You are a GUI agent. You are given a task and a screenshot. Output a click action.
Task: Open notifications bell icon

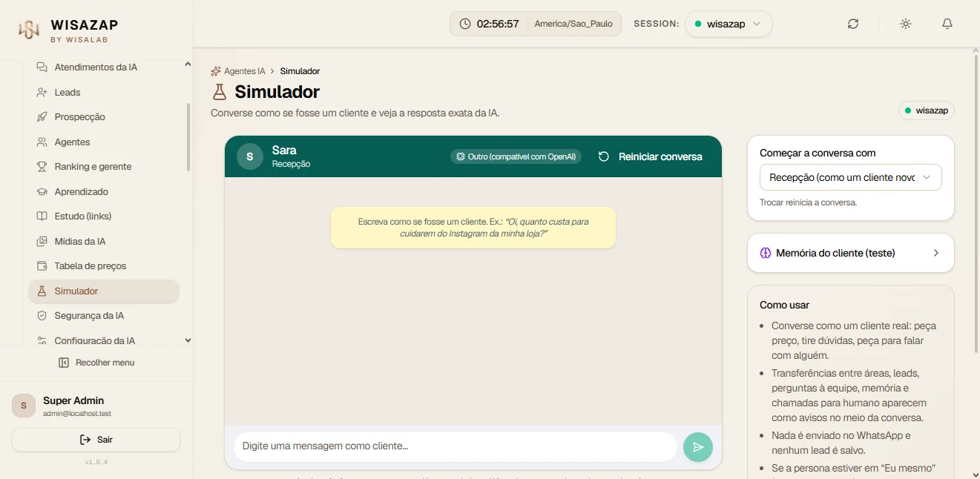(x=947, y=24)
